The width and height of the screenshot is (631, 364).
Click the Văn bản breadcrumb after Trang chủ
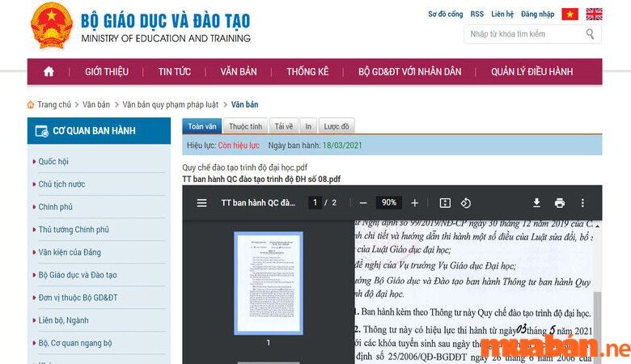pos(96,104)
